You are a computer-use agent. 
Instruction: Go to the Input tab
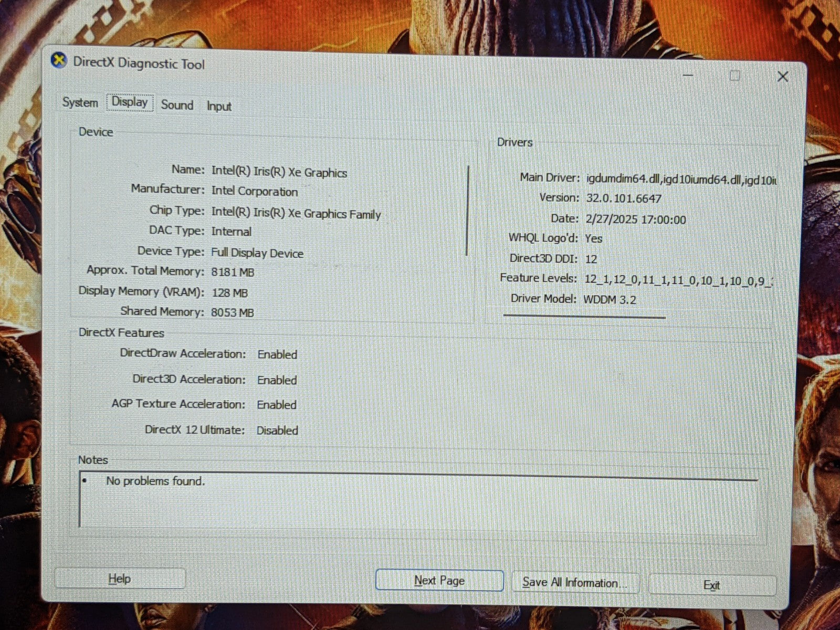pyautogui.click(x=218, y=106)
